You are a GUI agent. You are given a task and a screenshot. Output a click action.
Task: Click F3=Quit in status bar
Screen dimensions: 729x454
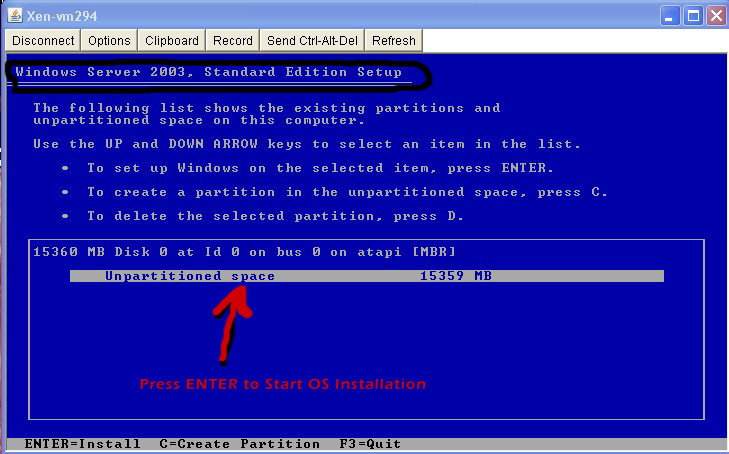(x=370, y=444)
